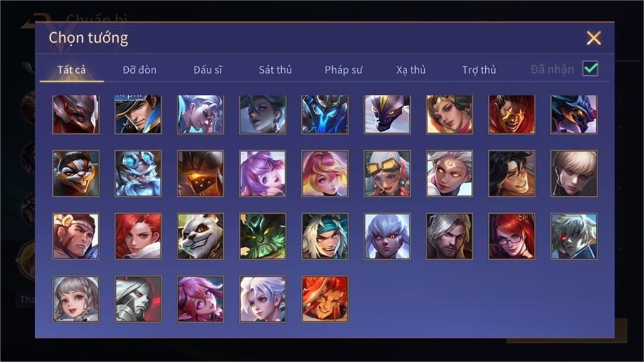Choose the dark purple beast with yellow eyes

[x=387, y=114]
